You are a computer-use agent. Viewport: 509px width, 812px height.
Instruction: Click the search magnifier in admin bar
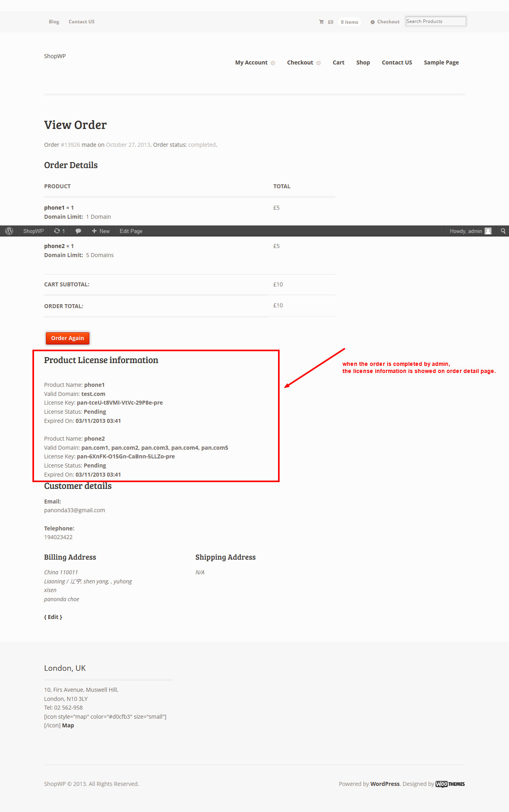pos(503,231)
